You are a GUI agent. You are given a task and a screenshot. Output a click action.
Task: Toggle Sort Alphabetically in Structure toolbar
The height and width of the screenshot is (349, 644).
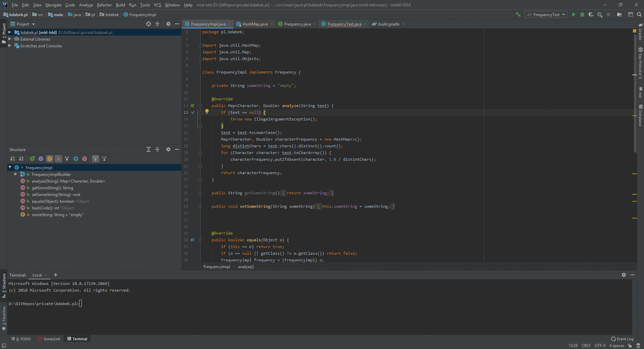point(21,159)
